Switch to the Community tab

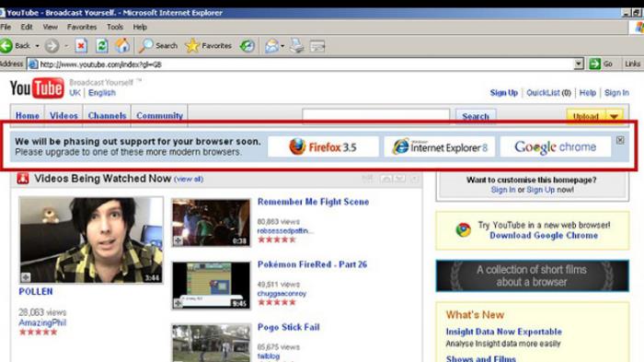159,115
